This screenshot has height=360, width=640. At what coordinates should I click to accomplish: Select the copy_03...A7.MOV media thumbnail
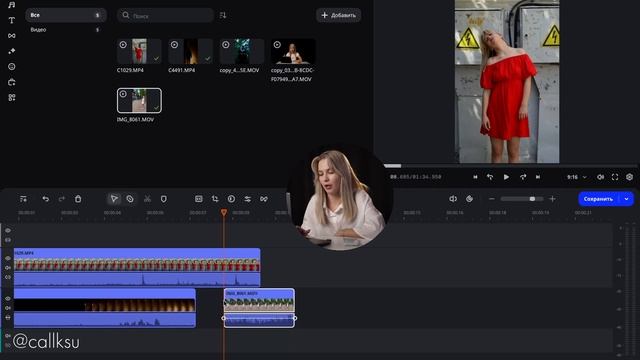293,51
